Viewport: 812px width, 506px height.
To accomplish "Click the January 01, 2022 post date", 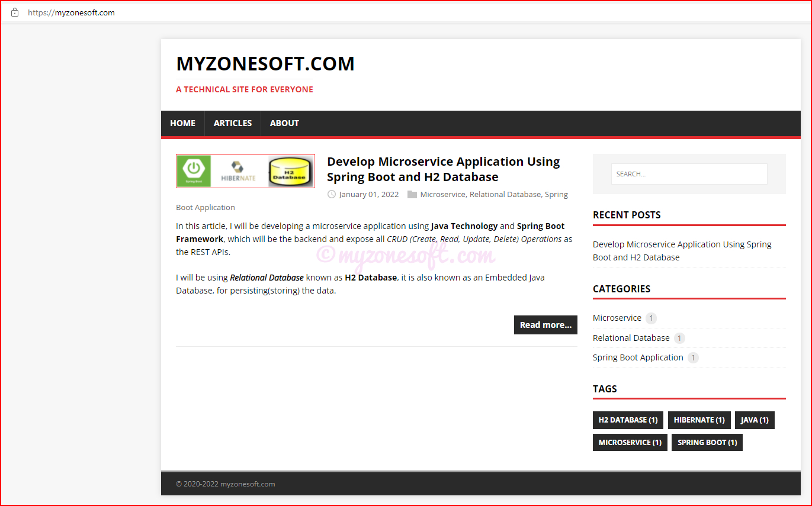I will point(369,194).
